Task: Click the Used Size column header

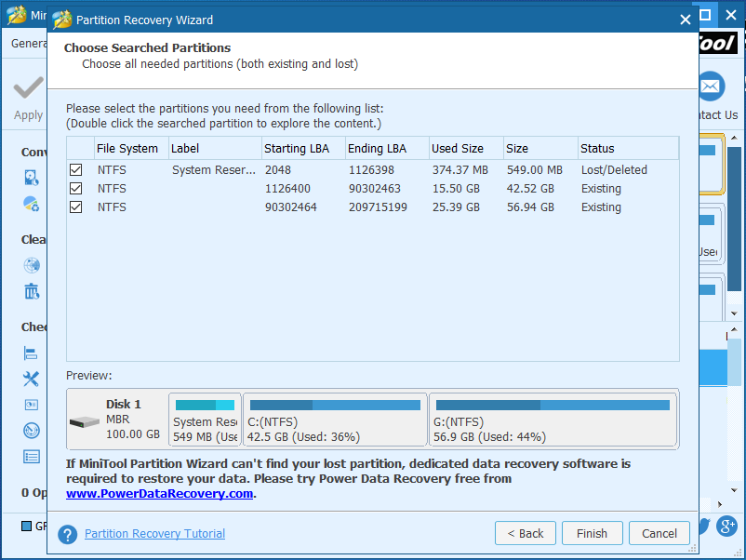Action: click(x=466, y=149)
